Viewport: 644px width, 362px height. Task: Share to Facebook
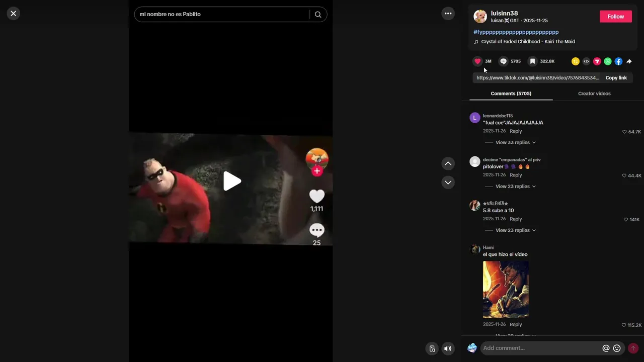pos(618,61)
